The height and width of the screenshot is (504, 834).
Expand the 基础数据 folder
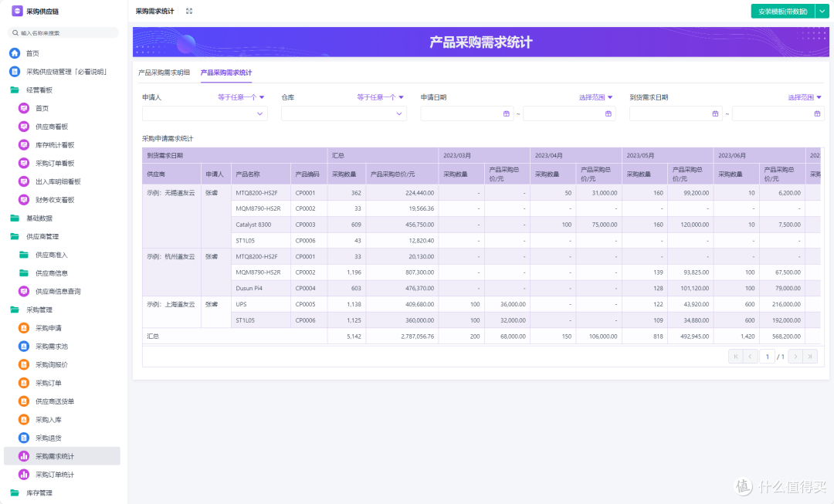point(15,218)
